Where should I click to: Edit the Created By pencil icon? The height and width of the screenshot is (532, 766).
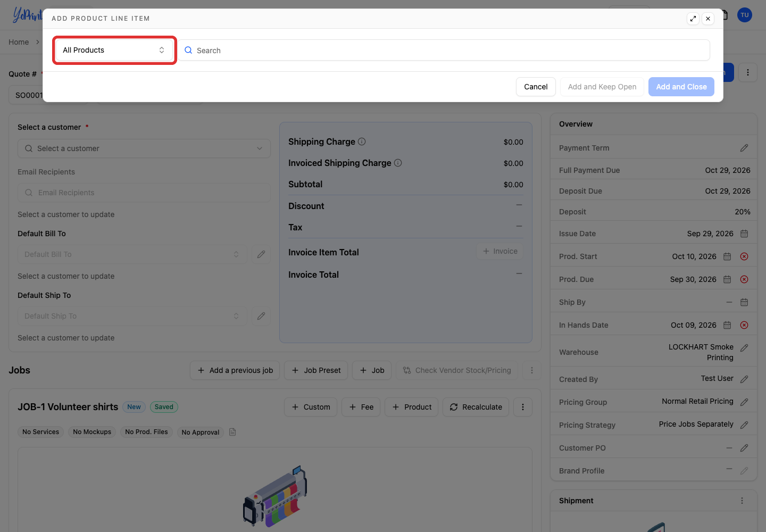tap(744, 379)
